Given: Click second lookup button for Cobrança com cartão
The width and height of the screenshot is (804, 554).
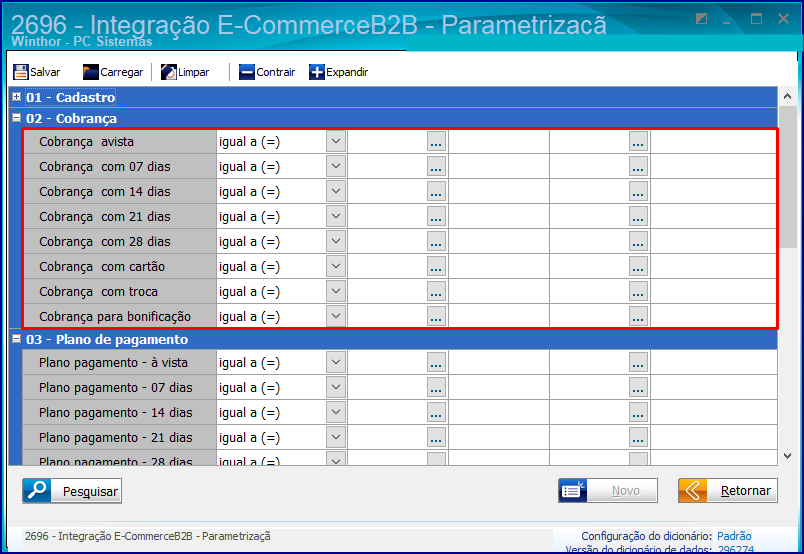Looking at the screenshot, I should pos(638,266).
